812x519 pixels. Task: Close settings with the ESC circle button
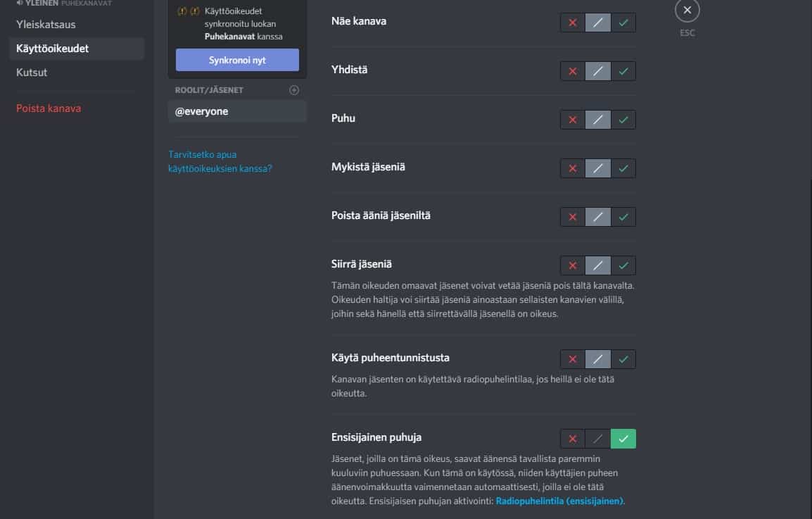coord(687,10)
